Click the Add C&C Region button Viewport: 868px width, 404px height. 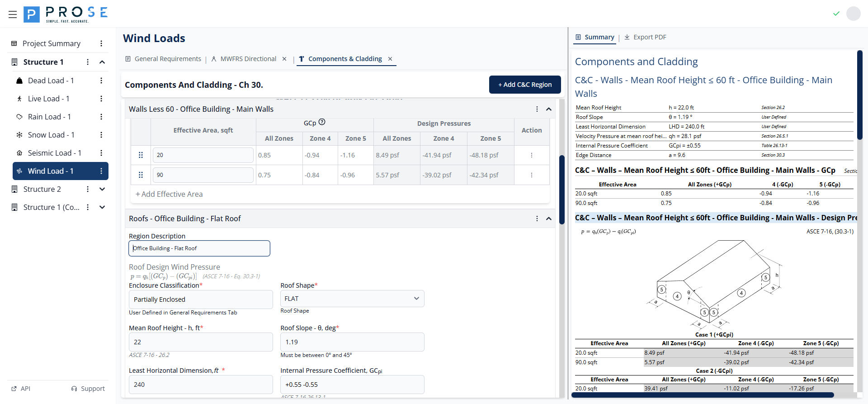pos(524,85)
